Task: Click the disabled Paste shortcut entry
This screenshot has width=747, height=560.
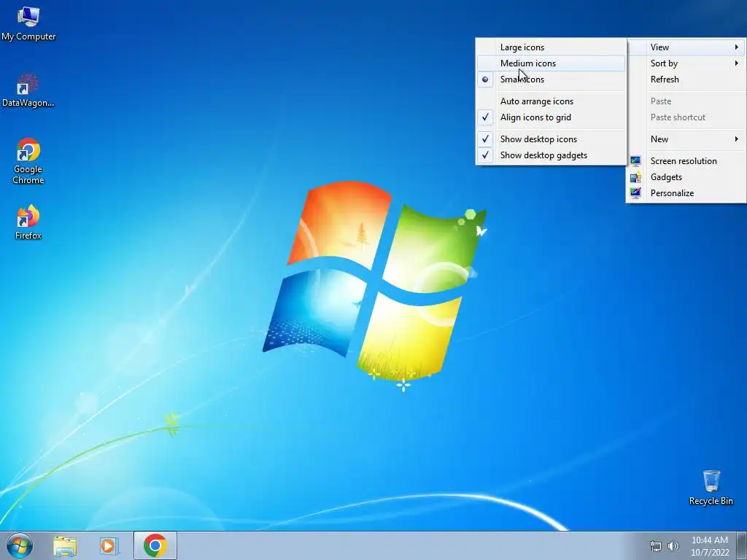Action: pos(686,117)
